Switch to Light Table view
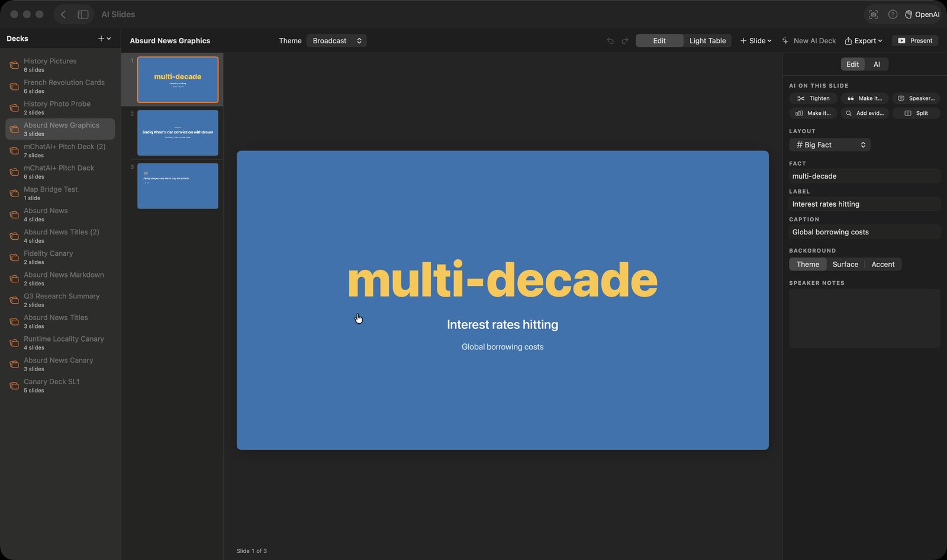 point(707,41)
